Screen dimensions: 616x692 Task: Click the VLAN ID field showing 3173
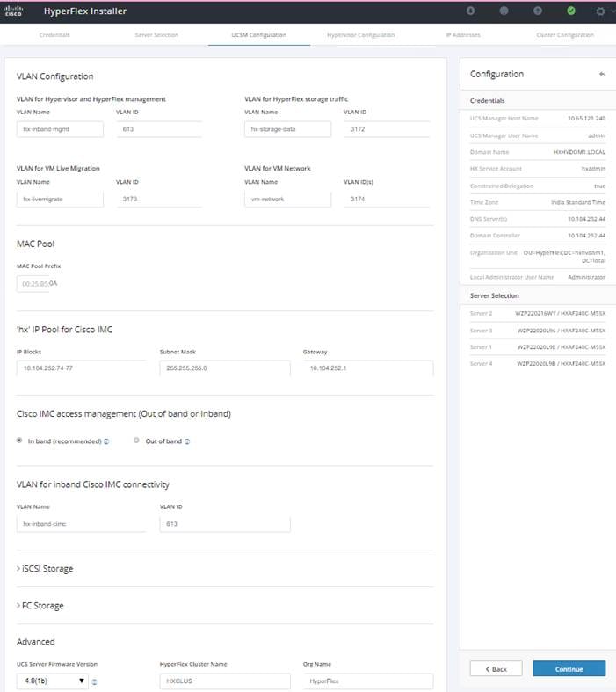[159, 199]
